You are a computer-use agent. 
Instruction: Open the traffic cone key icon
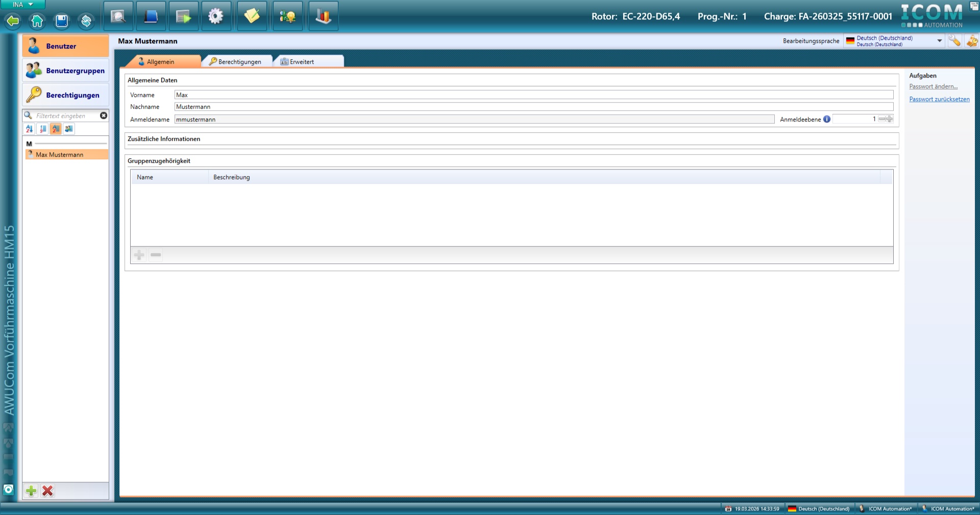[x=971, y=41]
